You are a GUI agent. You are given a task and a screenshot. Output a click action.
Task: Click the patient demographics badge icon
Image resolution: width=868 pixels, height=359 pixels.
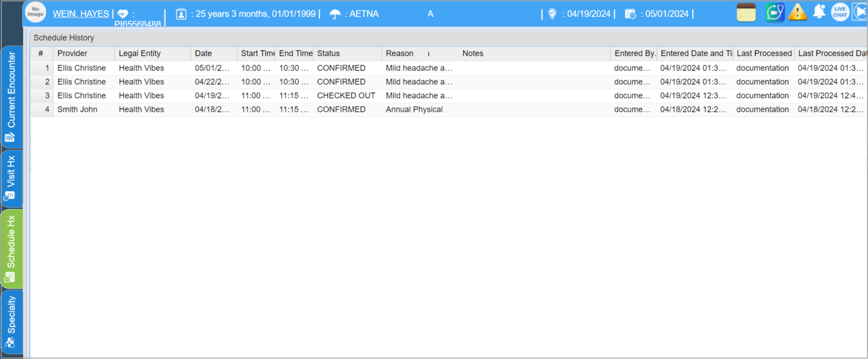[181, 14]
